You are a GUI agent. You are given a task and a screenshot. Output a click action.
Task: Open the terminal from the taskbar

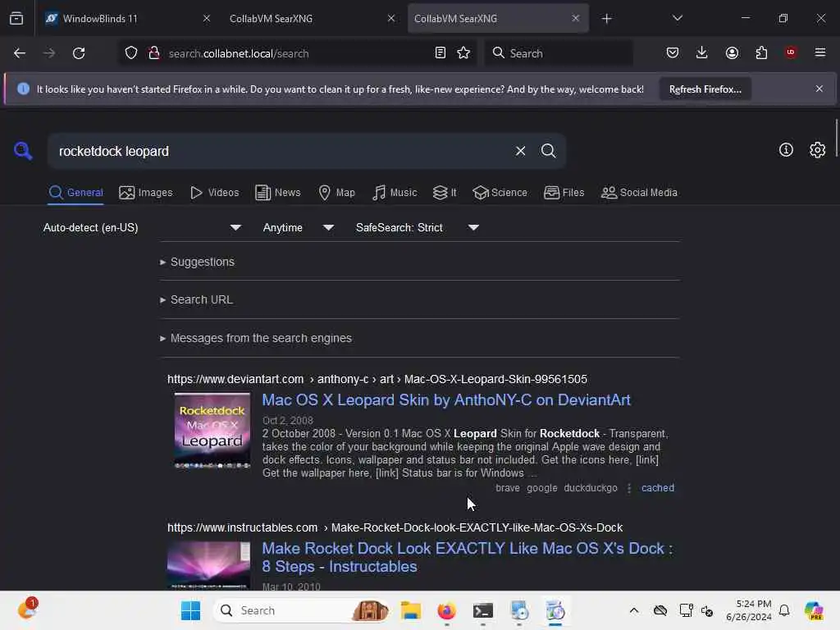pyautogui.click(x=482, y=610)
